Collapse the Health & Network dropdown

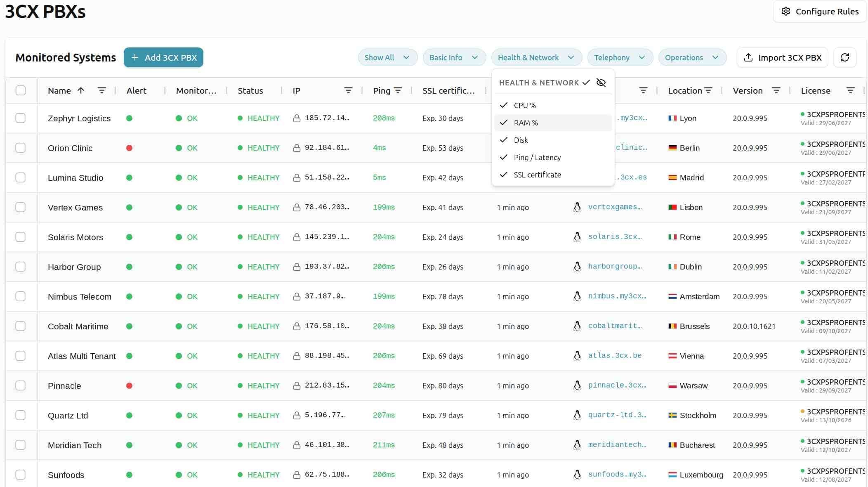[x=536, y=57]
